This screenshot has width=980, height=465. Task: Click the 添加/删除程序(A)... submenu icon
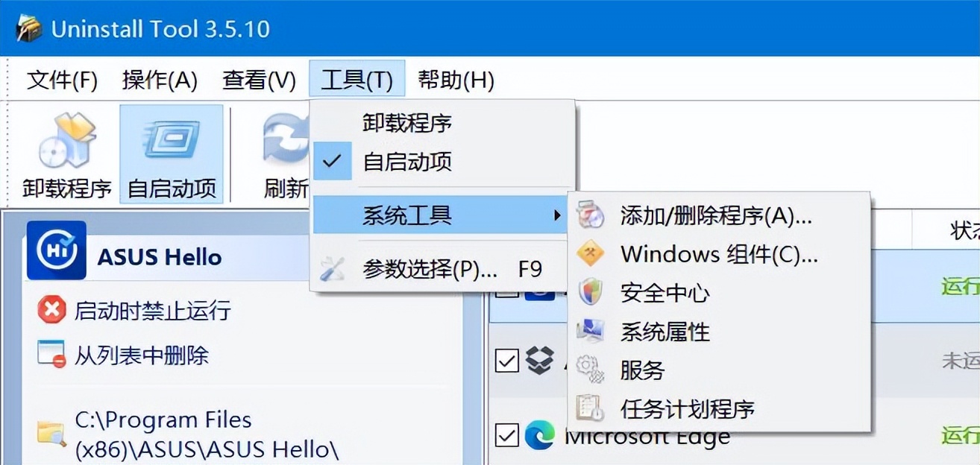click(591, 216)
